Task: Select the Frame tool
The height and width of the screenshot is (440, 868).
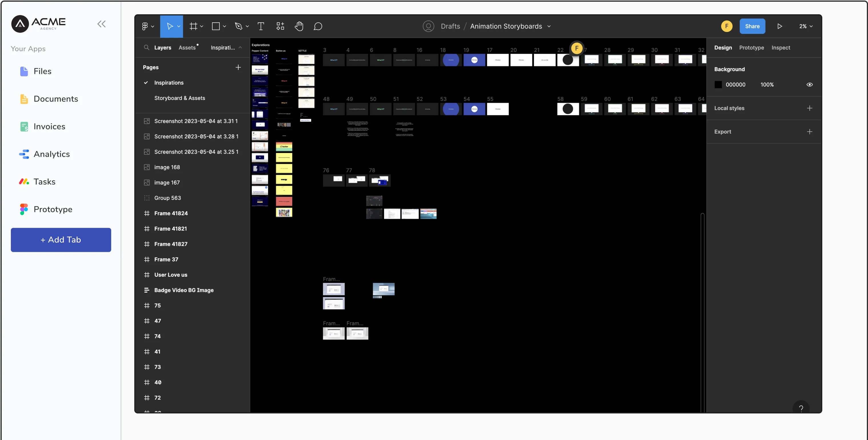Action: [193, 26]
